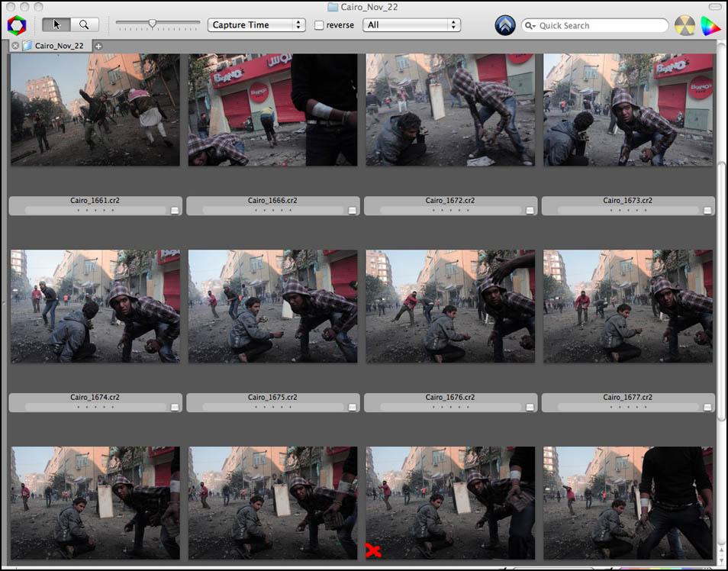Viewport: 728px width, 571px height.
Task: Click the Cairo_1674.cr2 filename label
Action: [x=95, y=397]
